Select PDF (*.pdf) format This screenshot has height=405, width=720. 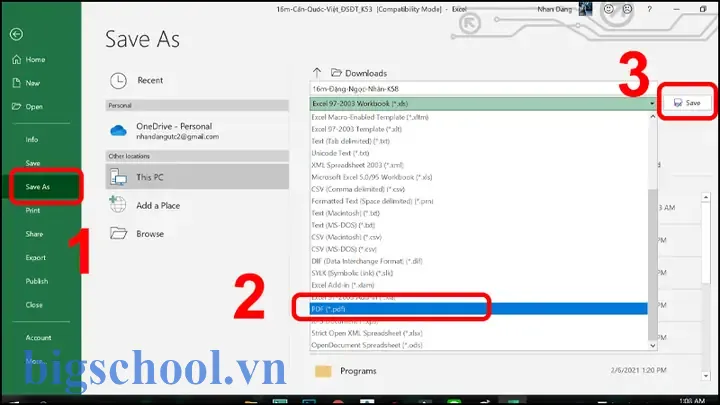[478, 309]
